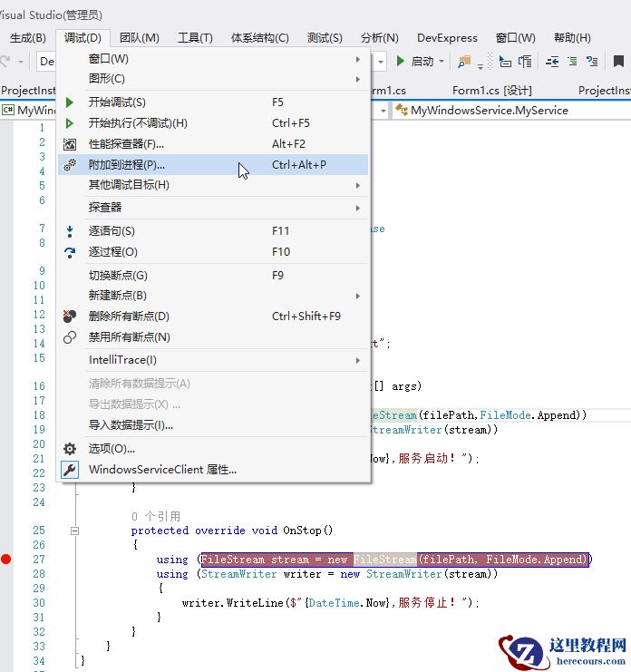631x672 pixels.
Task: Click line number 30 in the gutter
Action: tap(39, 603)
